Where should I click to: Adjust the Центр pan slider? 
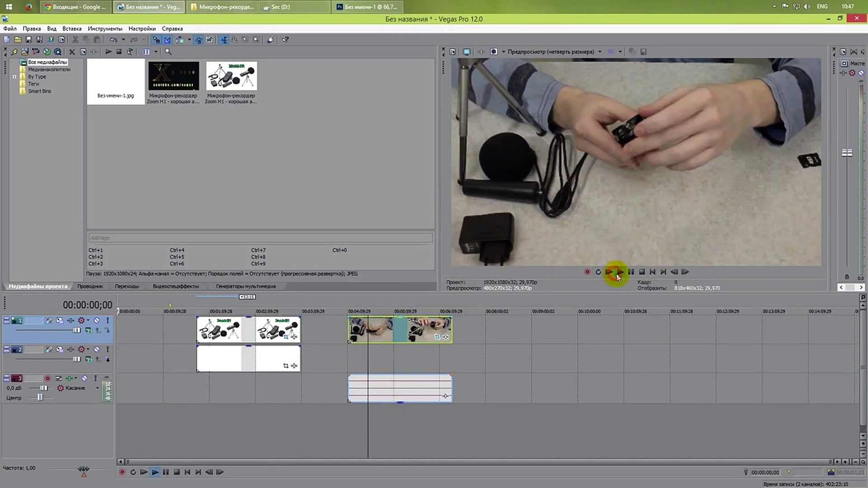(x=40, y=398)
